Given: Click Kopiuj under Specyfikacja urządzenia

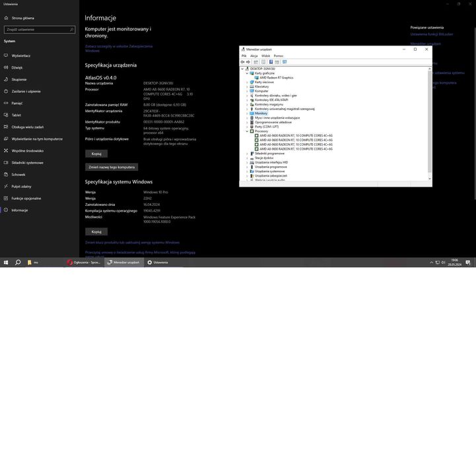Looking at the screenshot, I should pos(96,154).
